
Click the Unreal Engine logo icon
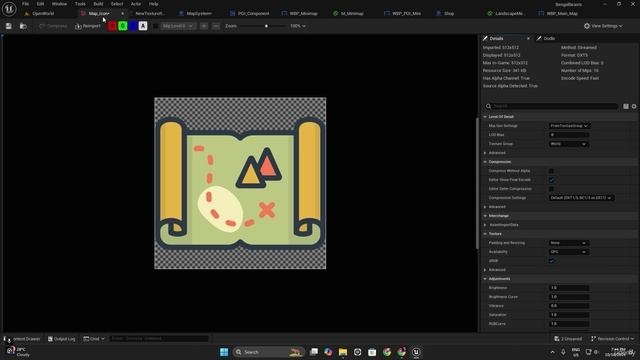click(x=9, y=9)
